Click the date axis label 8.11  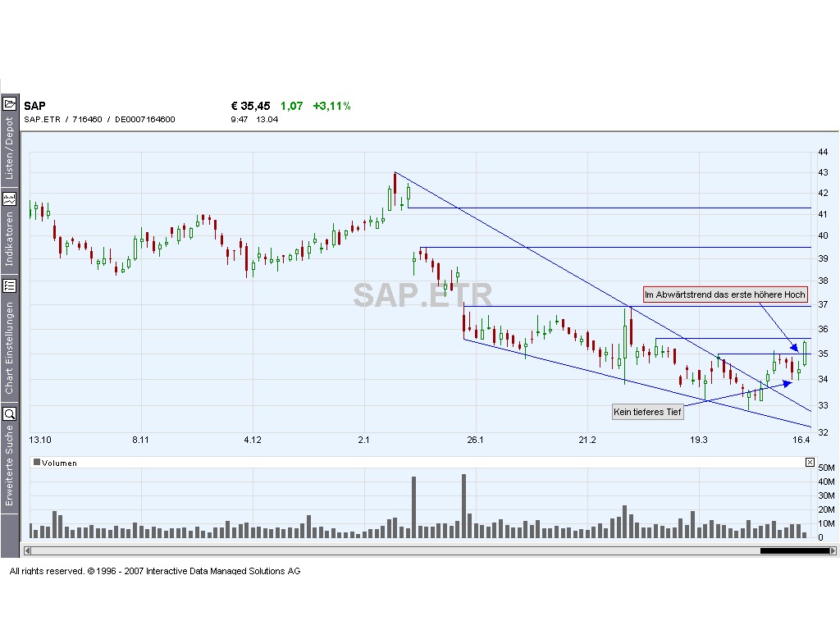coord(140,440)
